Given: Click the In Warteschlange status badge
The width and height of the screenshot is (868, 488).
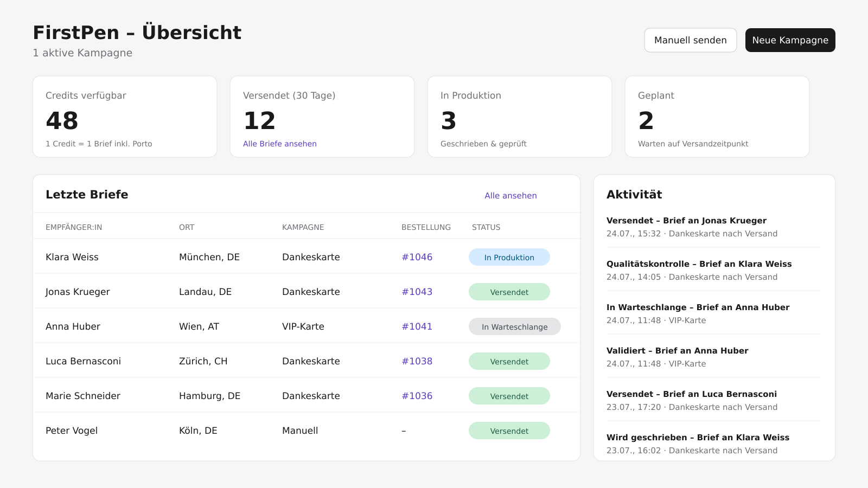Looking at the screenshot, I should click(x=515, y=326).
